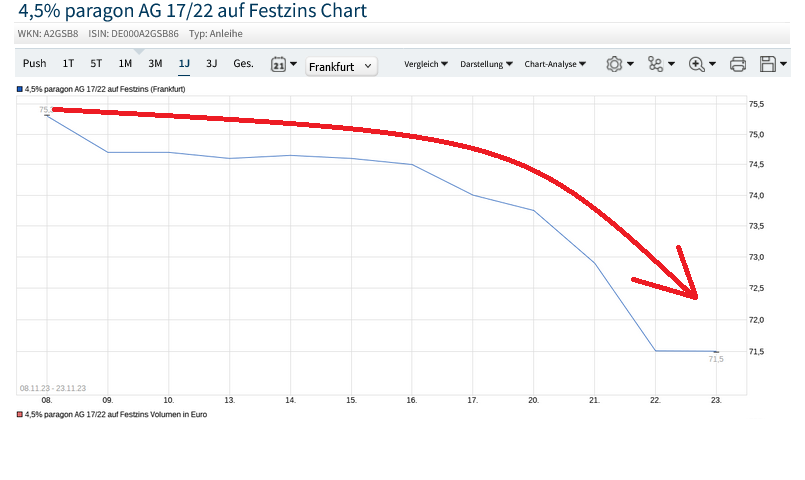Click the date range label 08.11.23 - 23.11.23
Screen dimensions: 805x480
click(x=53, y=388)
